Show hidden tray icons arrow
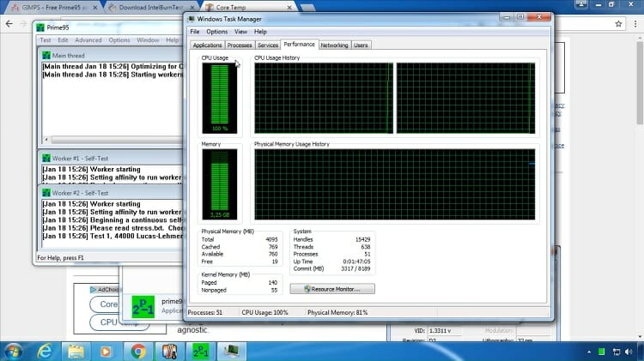This screenshot has width=644, height=361. coord(589,352)
